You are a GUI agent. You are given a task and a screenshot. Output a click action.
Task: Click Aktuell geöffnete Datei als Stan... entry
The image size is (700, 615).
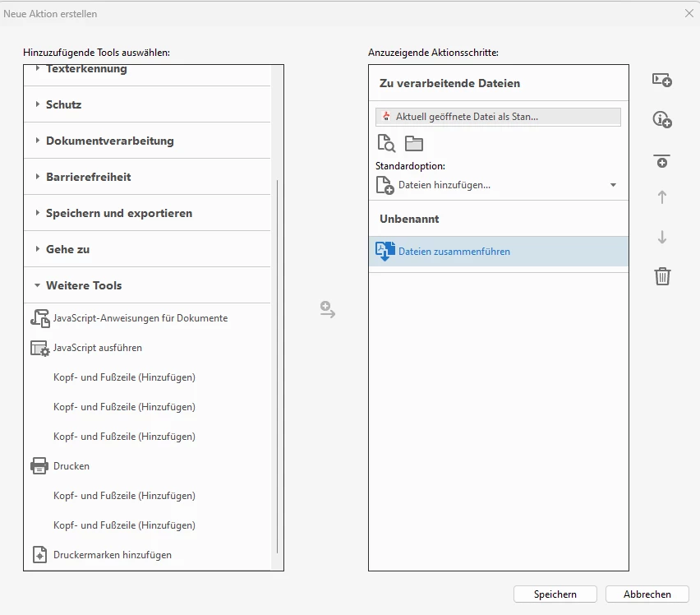coord(498,117)
